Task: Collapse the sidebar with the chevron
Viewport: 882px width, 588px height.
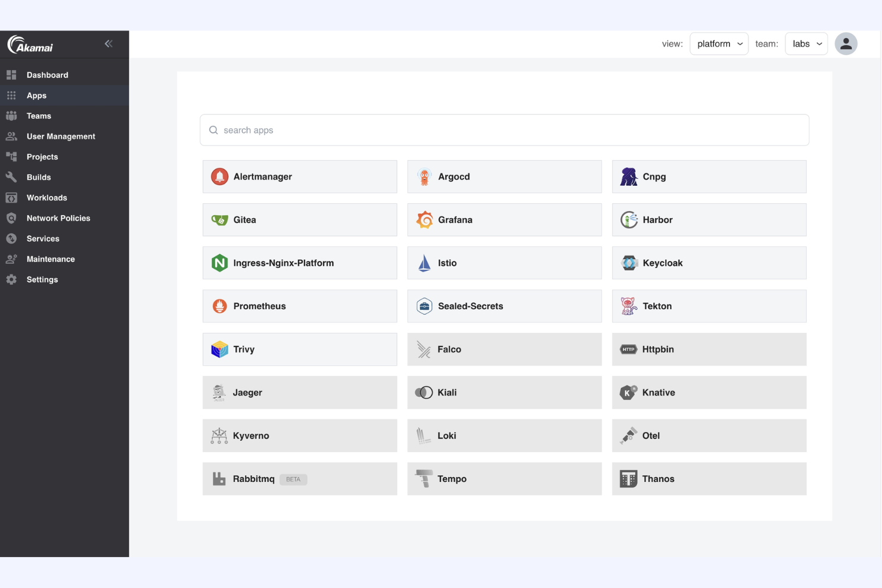Action: (x=108, y=43)
